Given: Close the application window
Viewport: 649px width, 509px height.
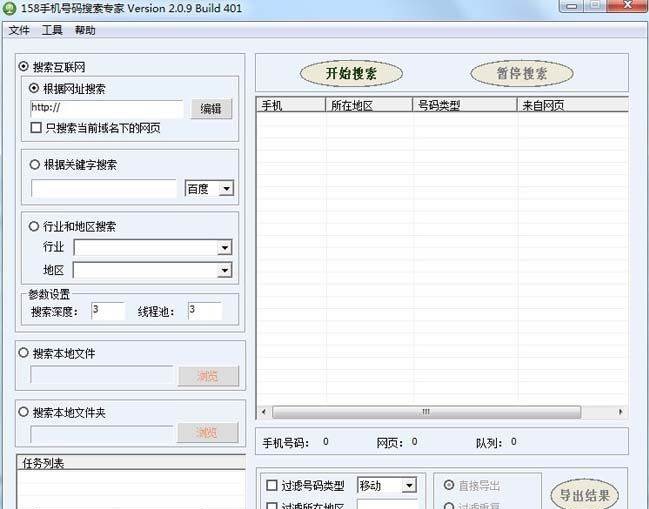Looking at the screenshot, I should coord(627,5).
